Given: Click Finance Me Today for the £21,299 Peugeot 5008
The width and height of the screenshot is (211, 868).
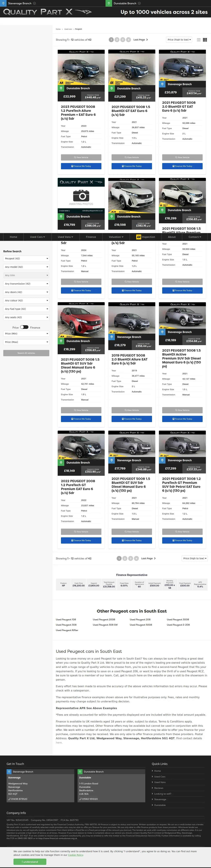Looking at the screenshot, I should point(132,166).
